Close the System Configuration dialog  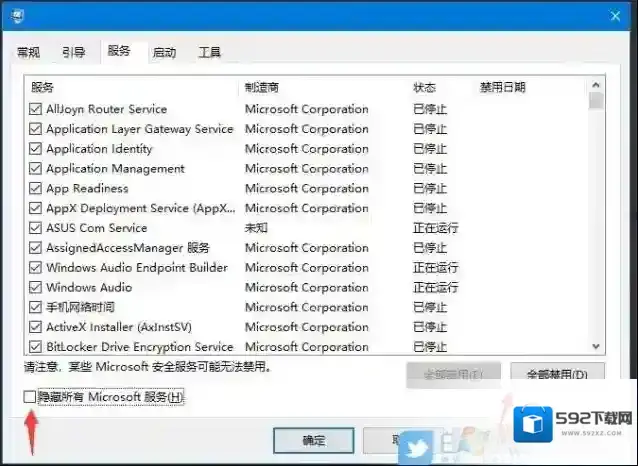point(614,15)
